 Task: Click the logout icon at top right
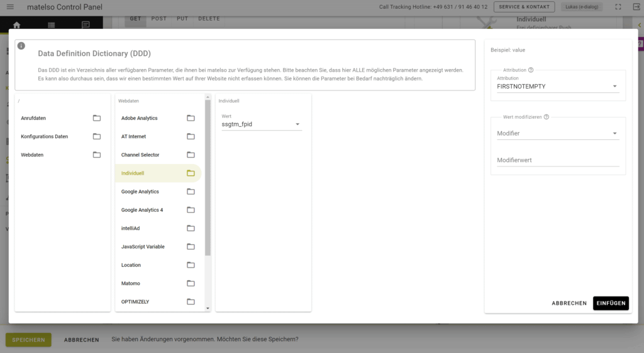pyautogui.click(x=636, y=7)
